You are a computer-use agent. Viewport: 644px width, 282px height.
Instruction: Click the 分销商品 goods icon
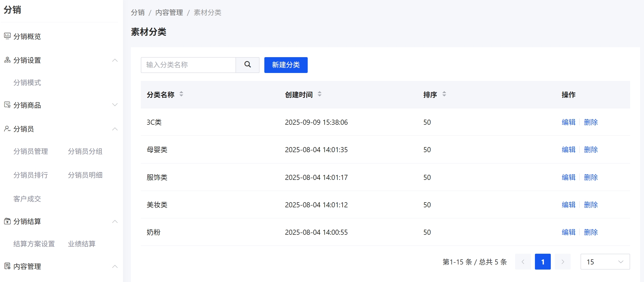click(7, 105)
